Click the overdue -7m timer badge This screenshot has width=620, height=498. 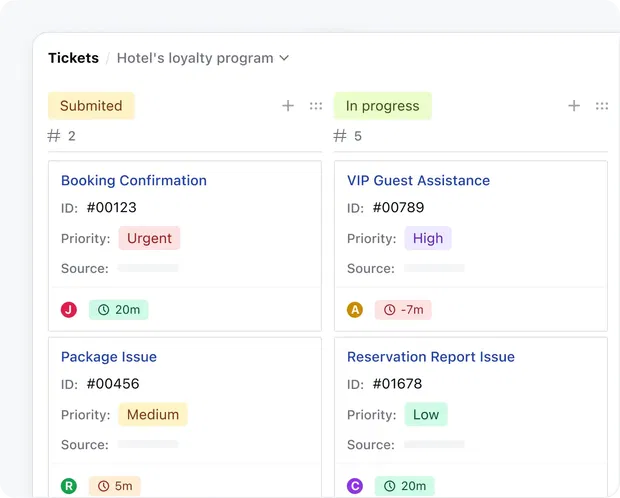[x=403, y=310]
